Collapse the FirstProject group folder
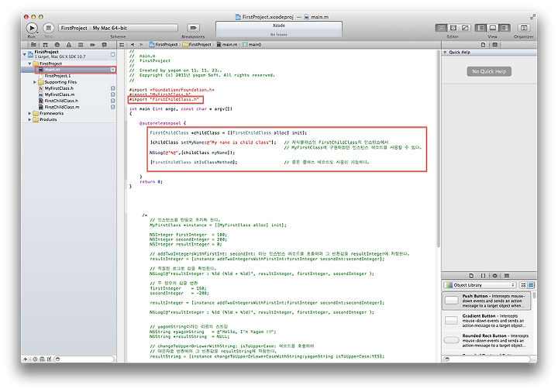558x392 pixels. 30,64
